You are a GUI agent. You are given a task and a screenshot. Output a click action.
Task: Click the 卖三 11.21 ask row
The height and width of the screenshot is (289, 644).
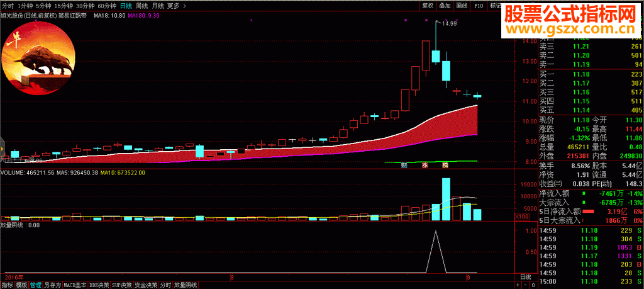[590, 47]
